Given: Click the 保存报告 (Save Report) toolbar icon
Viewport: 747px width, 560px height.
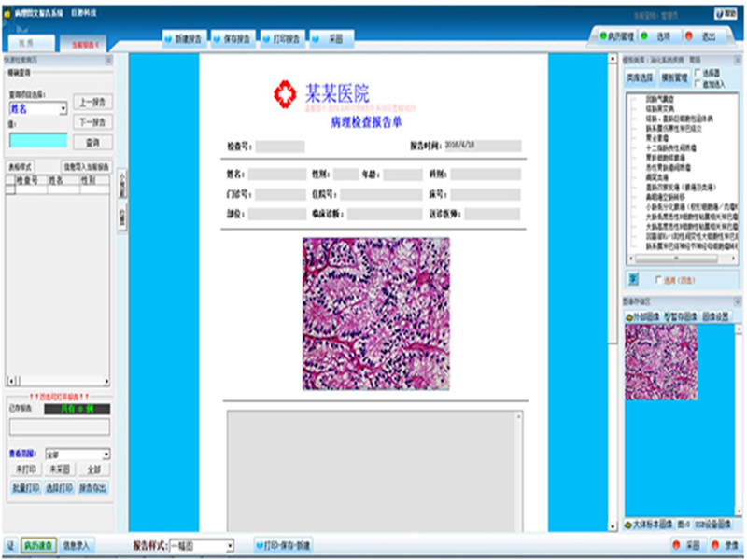Looking at the screenshot, I should click(231, 40).
